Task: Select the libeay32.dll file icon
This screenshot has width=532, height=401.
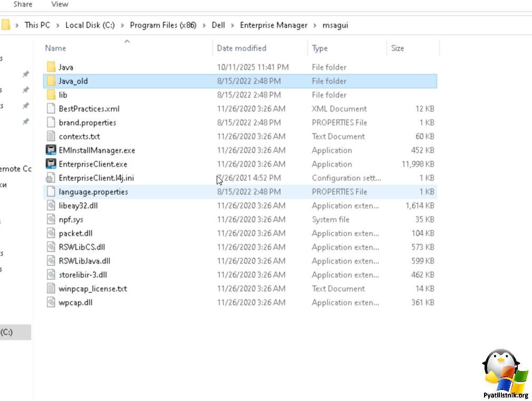Action: [51, 206]
